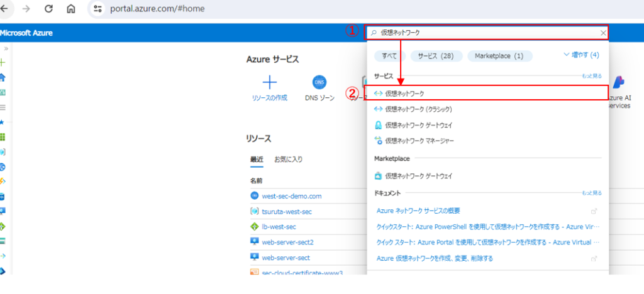
Task: Open tsuruta-west-sec resource
Action: click(287, 212)
